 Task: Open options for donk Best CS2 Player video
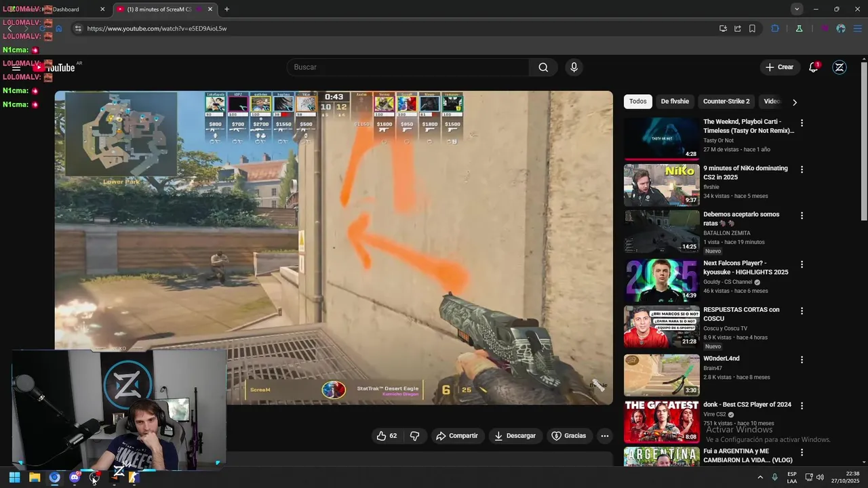[802, 406]
